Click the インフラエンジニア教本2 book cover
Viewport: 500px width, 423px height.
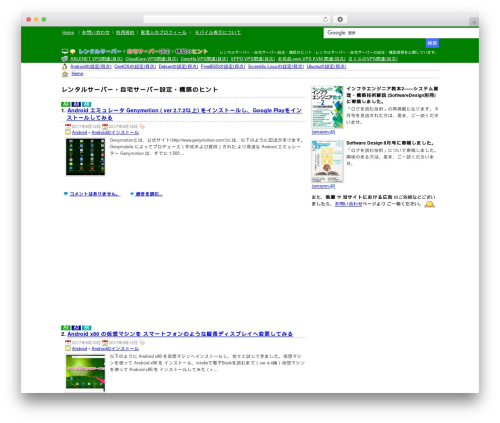point(327,107)
